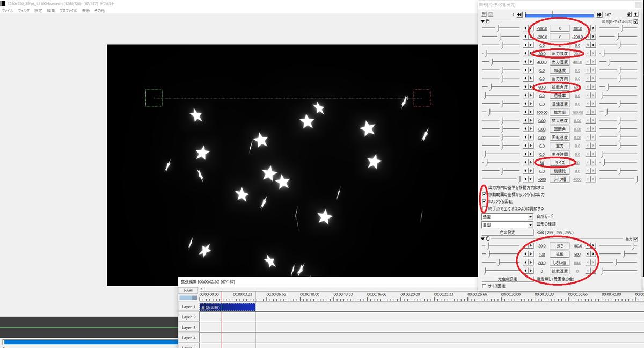Select the 星型(図形) clip on Layer 1
Viewport: 644px width, 348px height.
point(227,307)
